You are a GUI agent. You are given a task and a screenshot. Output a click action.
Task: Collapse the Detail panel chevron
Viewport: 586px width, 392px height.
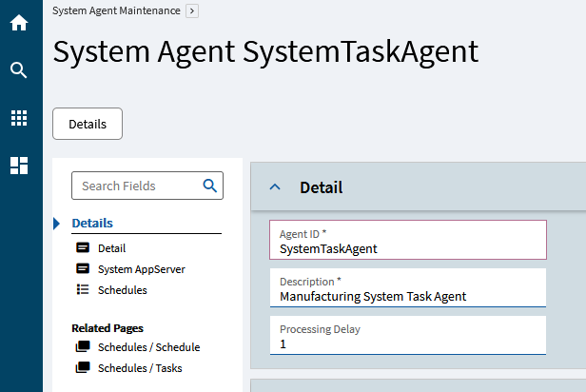[x=275, y=186]
